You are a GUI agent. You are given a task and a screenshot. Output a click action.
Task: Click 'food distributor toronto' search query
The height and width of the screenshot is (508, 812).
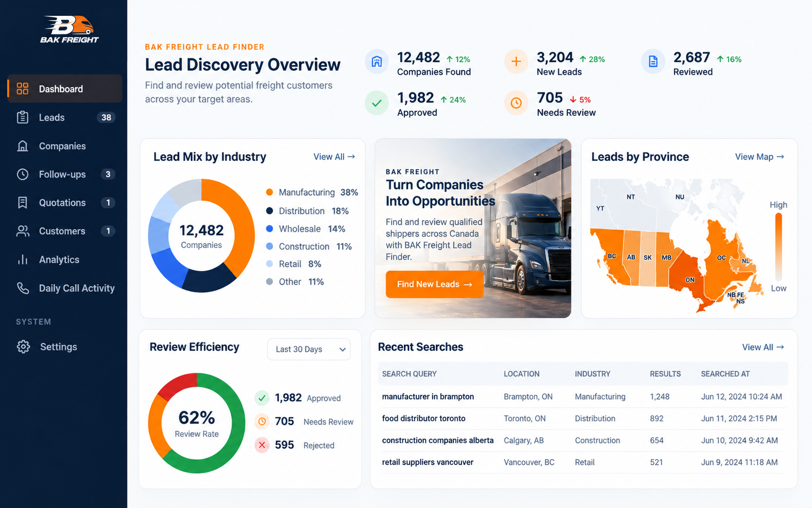[424, 418]
